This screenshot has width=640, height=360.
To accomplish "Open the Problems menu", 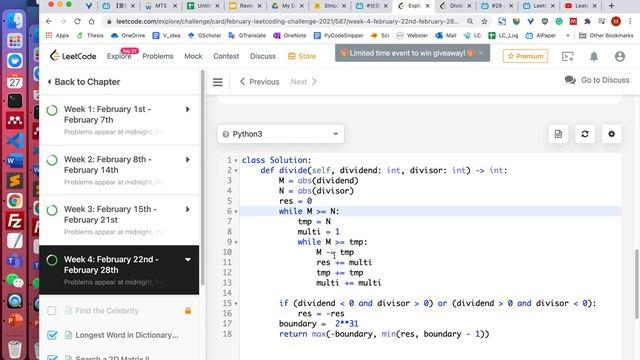I will tap(158, 56).
